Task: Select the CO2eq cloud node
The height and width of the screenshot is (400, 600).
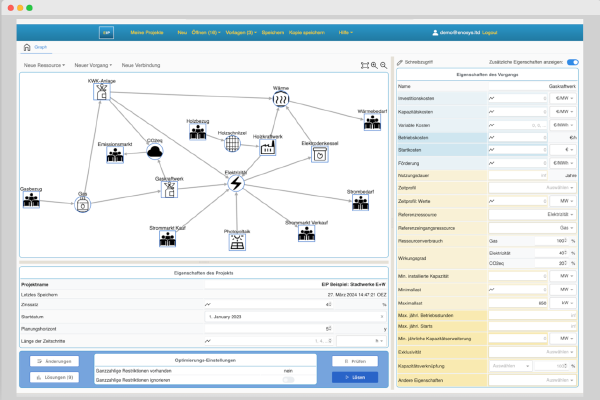Action: click(x=155, y=152)
